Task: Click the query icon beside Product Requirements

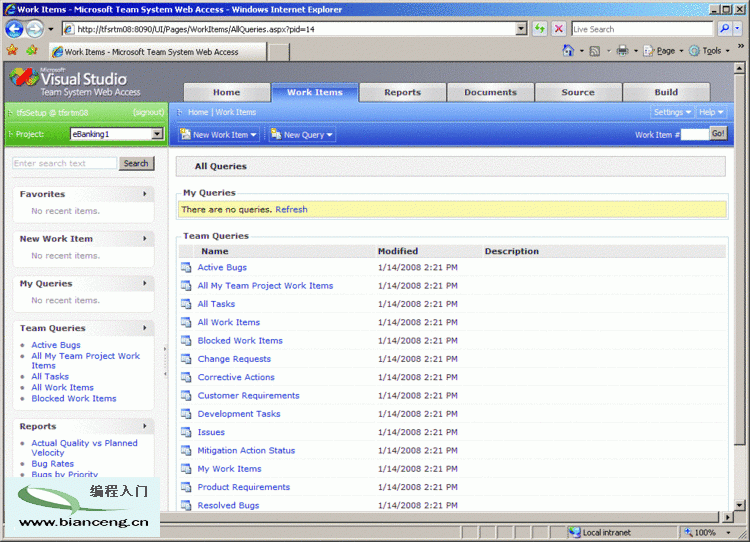Action: pyautogui.click(x=186, y=487)
